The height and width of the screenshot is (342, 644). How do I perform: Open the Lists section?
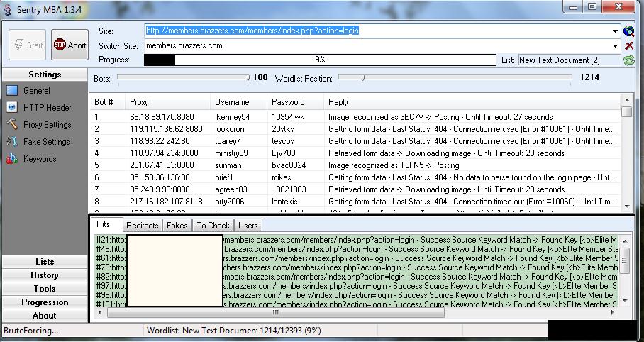click(45, 261)
